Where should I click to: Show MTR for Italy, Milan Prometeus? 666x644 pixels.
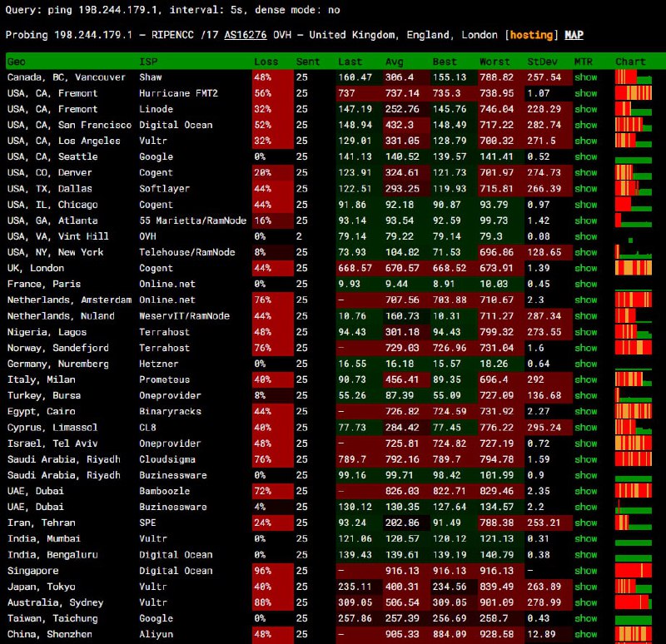point(585,379)
